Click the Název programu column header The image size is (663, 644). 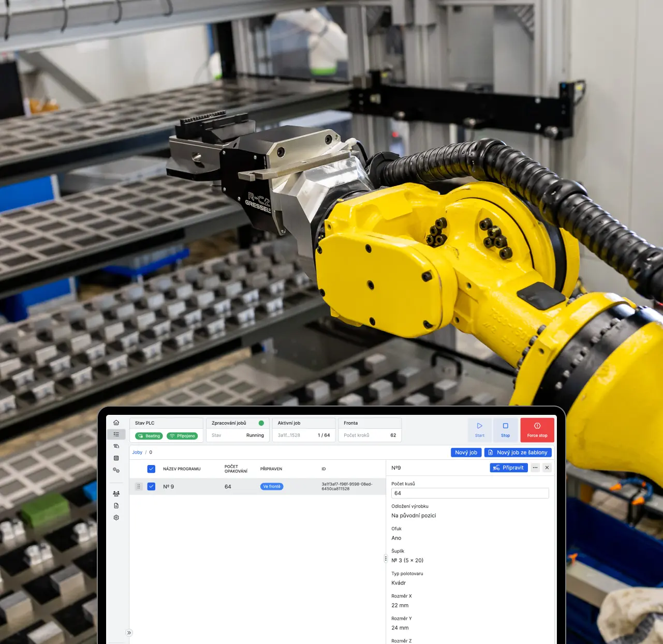(x=182, y=469)
